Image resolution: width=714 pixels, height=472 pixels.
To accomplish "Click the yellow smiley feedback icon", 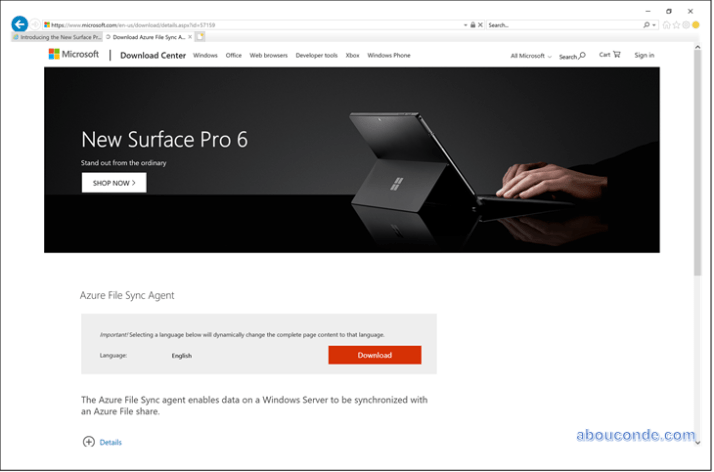I will tap(696, 25).
